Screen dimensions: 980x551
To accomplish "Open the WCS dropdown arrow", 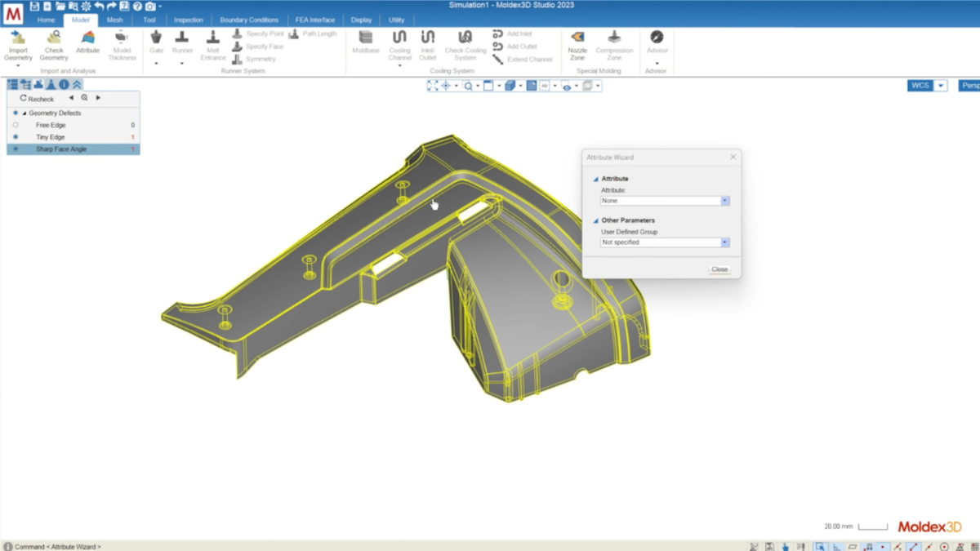I will tap(942, 86).
